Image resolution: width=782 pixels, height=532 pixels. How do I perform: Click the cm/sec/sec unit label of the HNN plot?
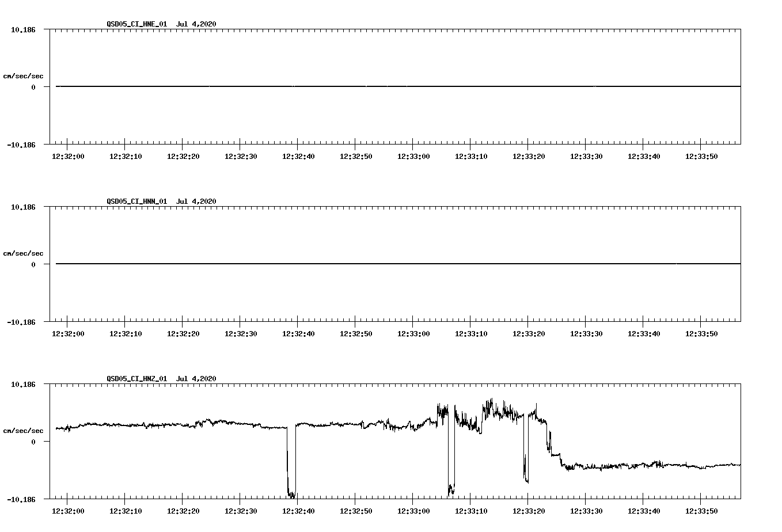(24, 253)
